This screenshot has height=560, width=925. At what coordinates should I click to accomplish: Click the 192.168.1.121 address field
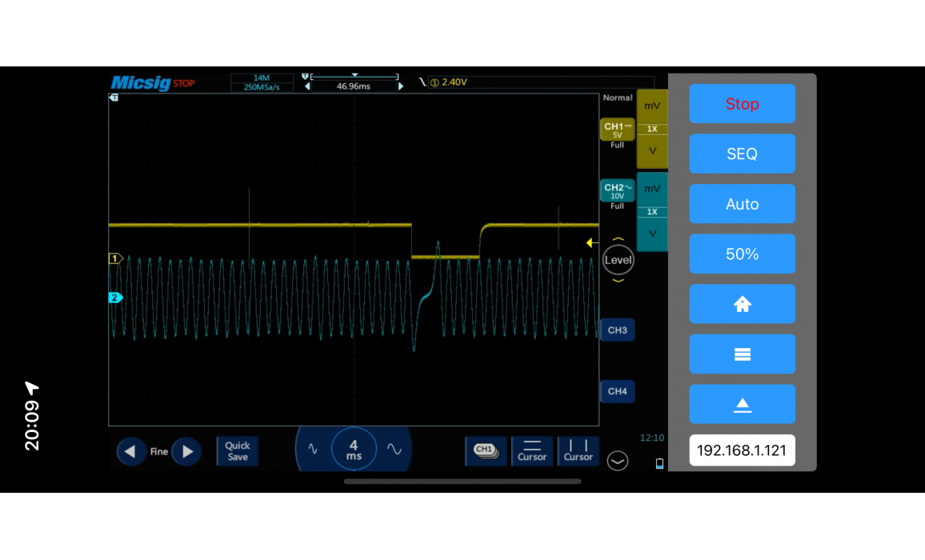click(x=742, y=450)
